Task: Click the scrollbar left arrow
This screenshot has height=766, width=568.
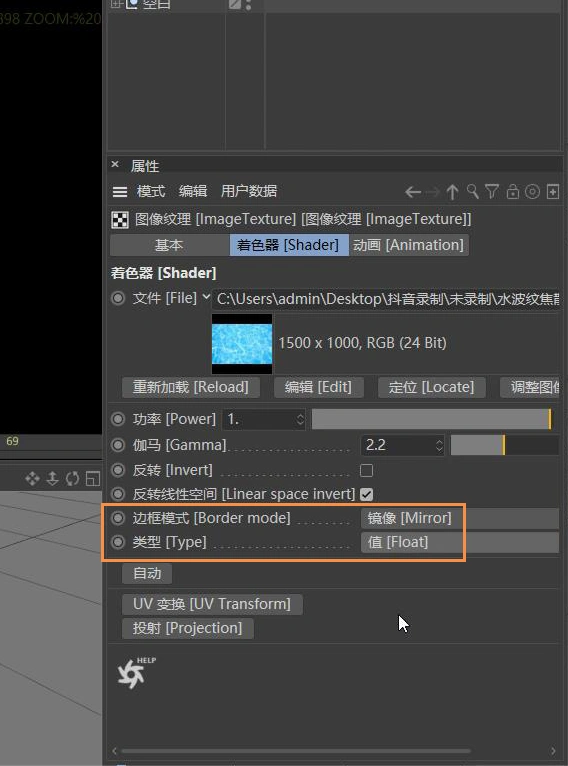Action: pos(115,750)
